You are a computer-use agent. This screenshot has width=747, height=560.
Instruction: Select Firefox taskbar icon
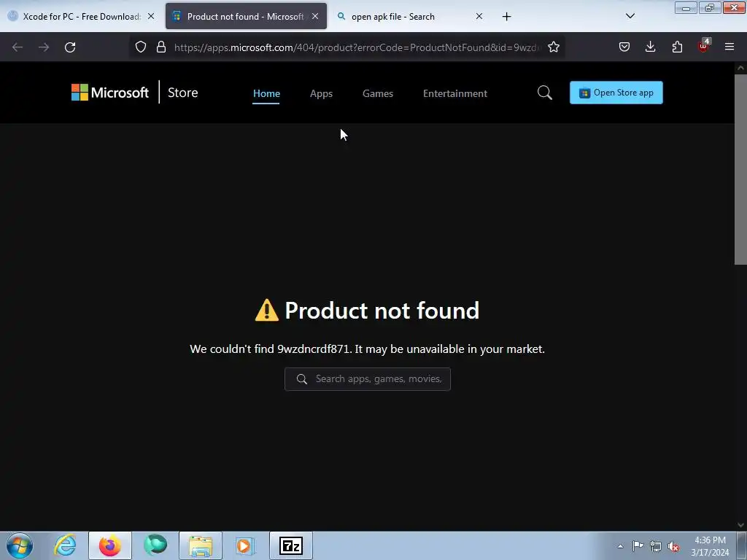point(110,545)
